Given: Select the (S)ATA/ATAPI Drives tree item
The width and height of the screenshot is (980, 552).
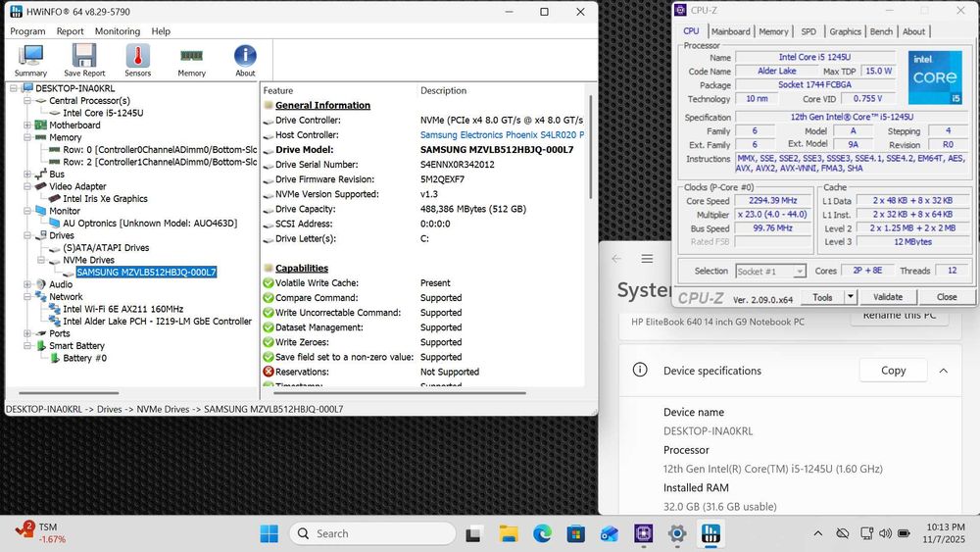Looking at the screenshot, I should tap(106, 247).
